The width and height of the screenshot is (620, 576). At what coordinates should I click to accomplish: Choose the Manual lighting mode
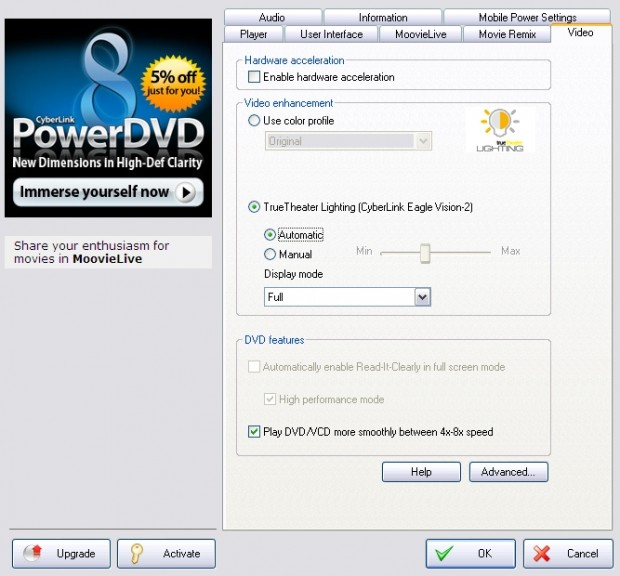click(270, 254)
